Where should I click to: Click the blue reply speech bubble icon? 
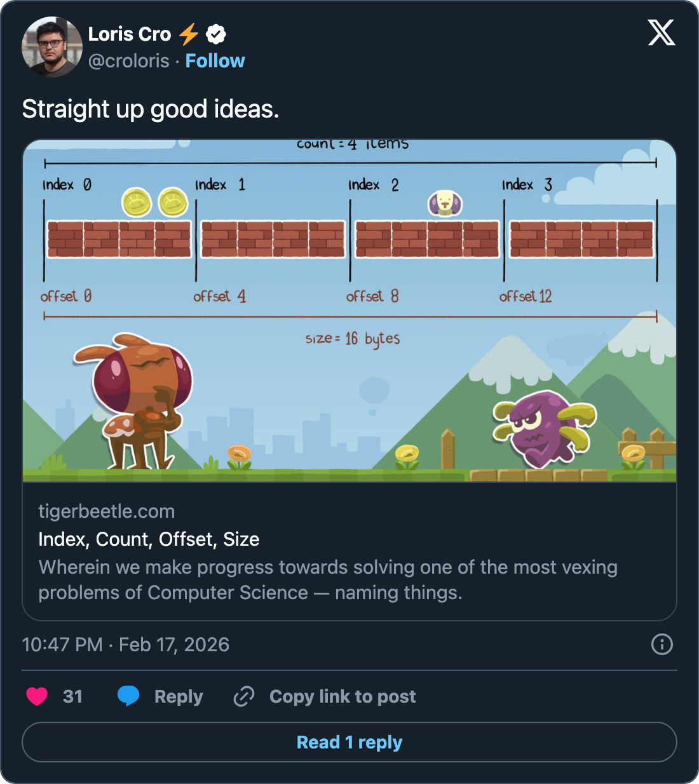[128, 696]
